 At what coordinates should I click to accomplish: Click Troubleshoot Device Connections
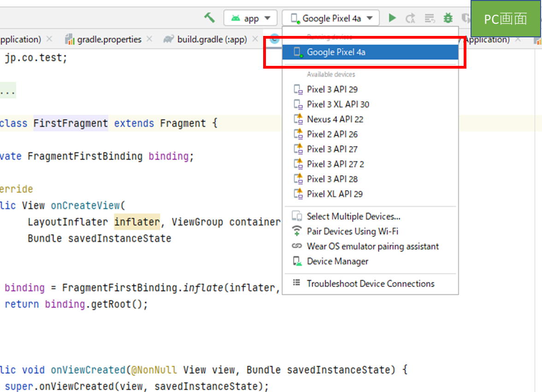point(370,284)
